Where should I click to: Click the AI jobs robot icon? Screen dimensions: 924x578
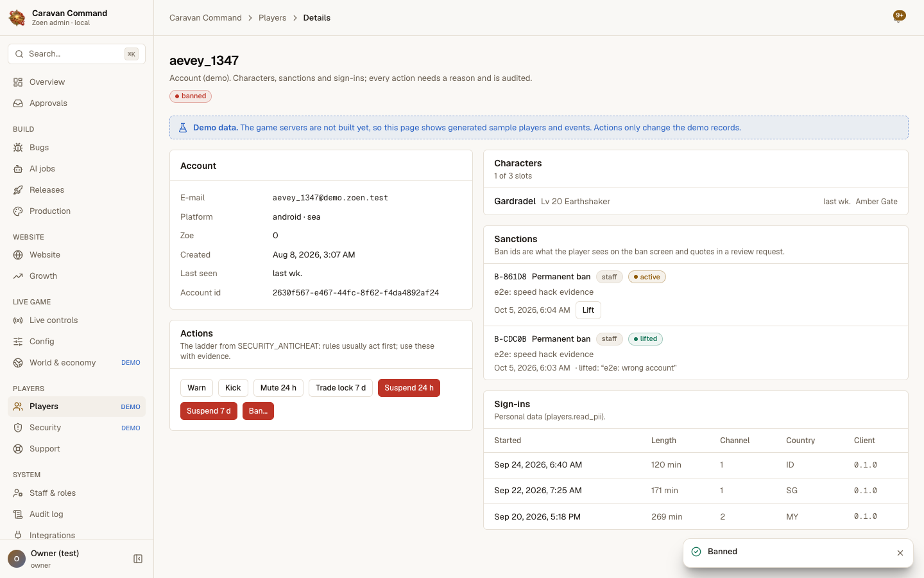tap(18, 169)
